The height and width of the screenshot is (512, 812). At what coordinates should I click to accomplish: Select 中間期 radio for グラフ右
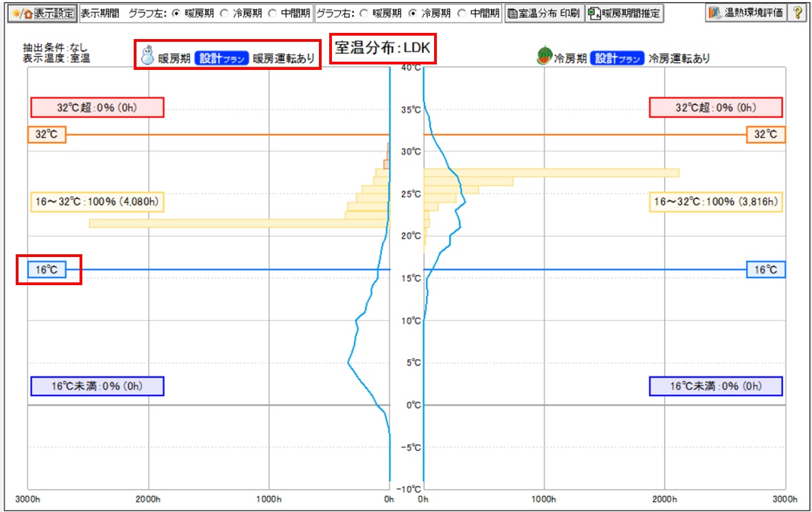[461, 14]
